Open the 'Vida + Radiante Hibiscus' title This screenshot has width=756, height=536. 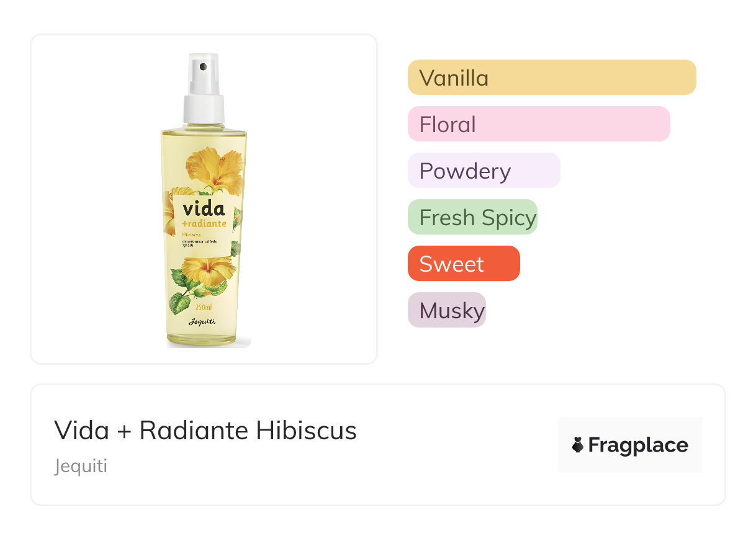point(205,430)
